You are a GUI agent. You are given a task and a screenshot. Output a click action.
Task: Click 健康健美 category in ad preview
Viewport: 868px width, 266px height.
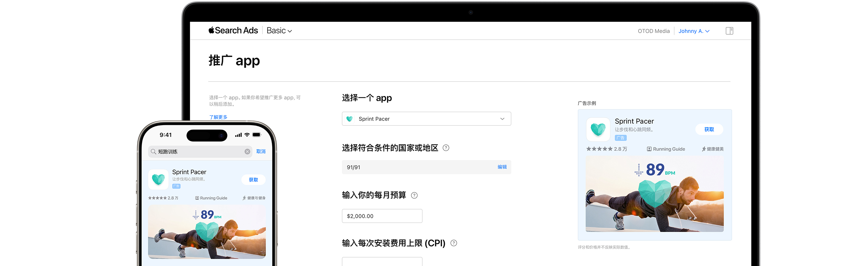(x=713, y=149)
